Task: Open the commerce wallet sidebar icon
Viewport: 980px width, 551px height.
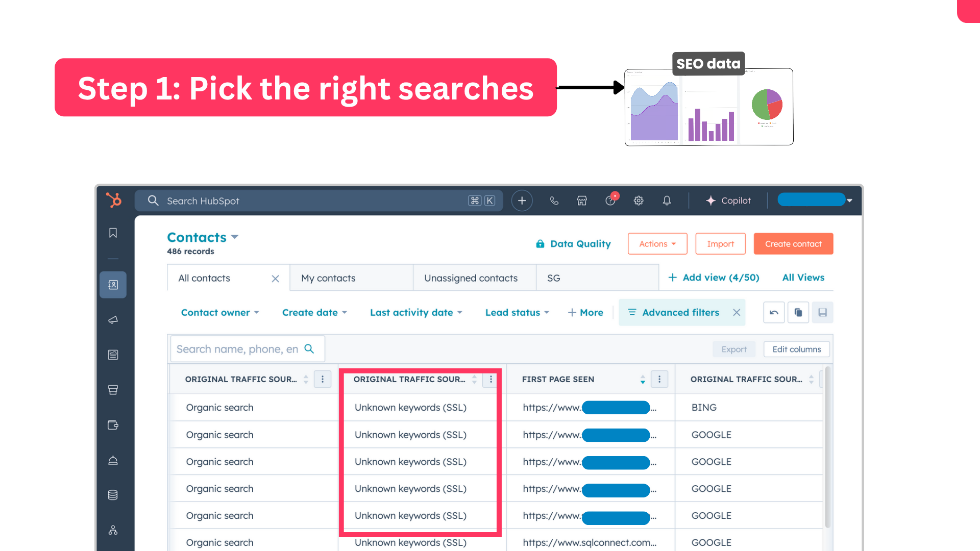Action: [x=113, y=425]
